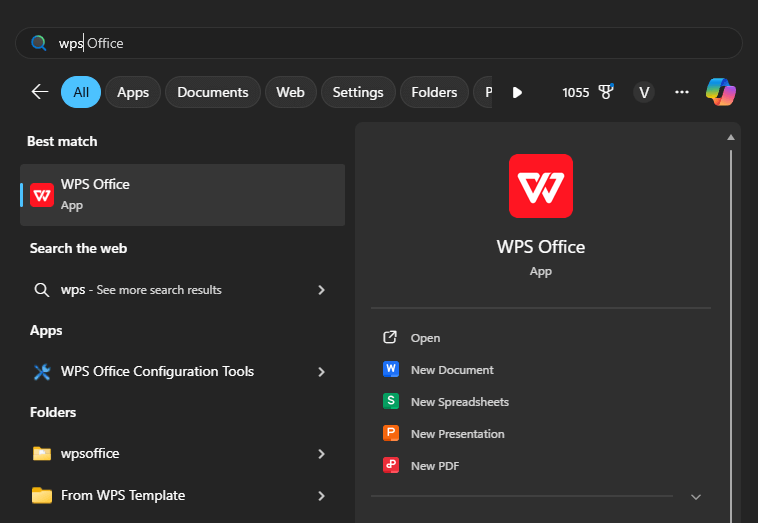
Task: Click the search magnifier icon
Action: pos(39,43)
